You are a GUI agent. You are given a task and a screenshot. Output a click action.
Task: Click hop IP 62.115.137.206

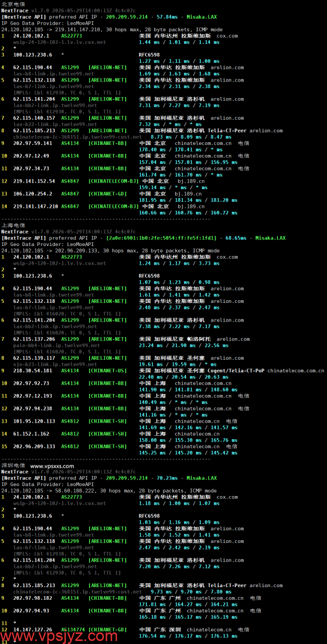(34, 339)
